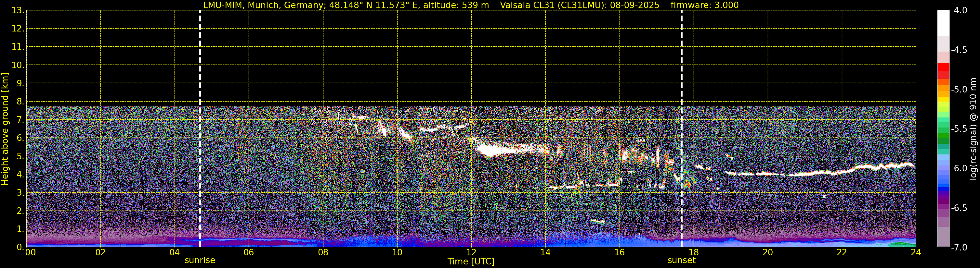Select the "sunrise" label below the time axis
The image size is (980, 268).
(200, 261)
